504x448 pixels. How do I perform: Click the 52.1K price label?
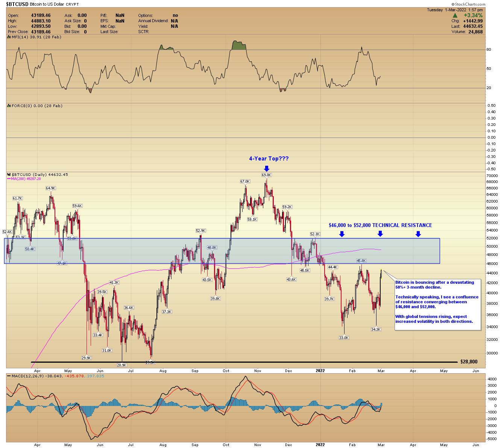[315, 234]
